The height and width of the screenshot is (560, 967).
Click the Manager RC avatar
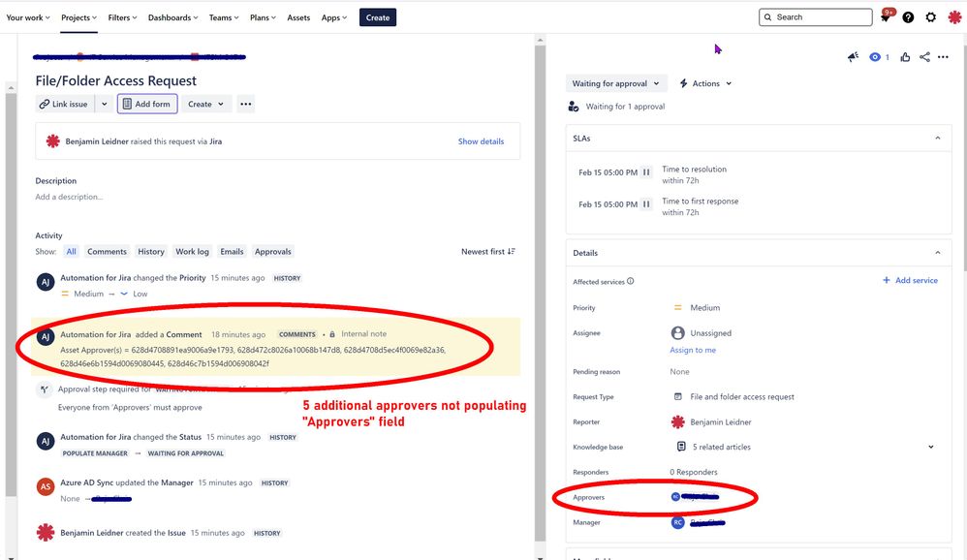tap(677, 522)
